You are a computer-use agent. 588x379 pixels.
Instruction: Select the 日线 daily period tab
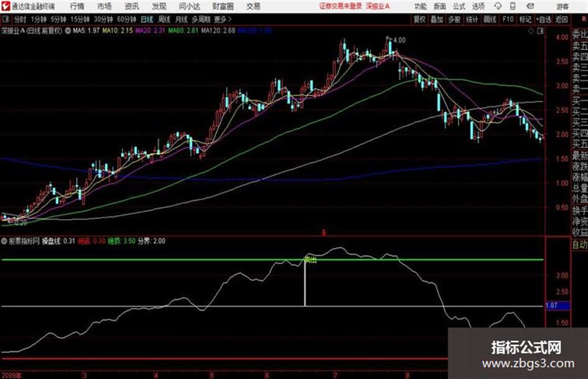click(147, 19)
